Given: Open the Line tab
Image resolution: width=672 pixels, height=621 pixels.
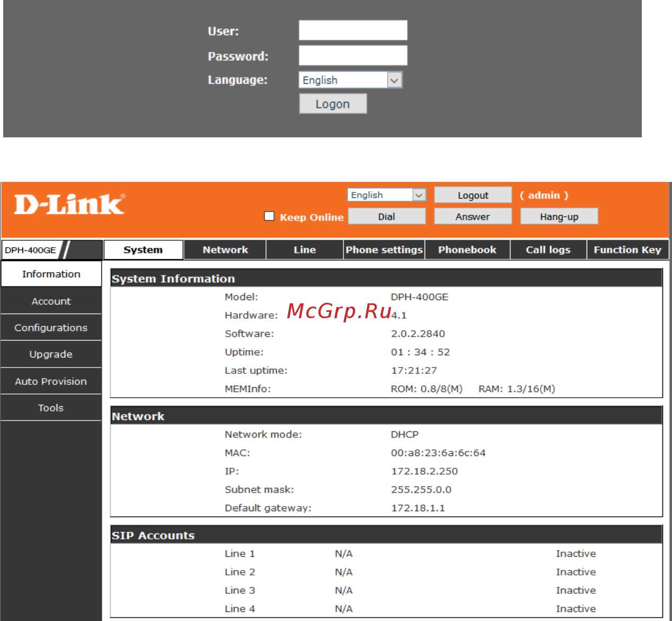Looking at the screenshot, I should click(305, 250).
